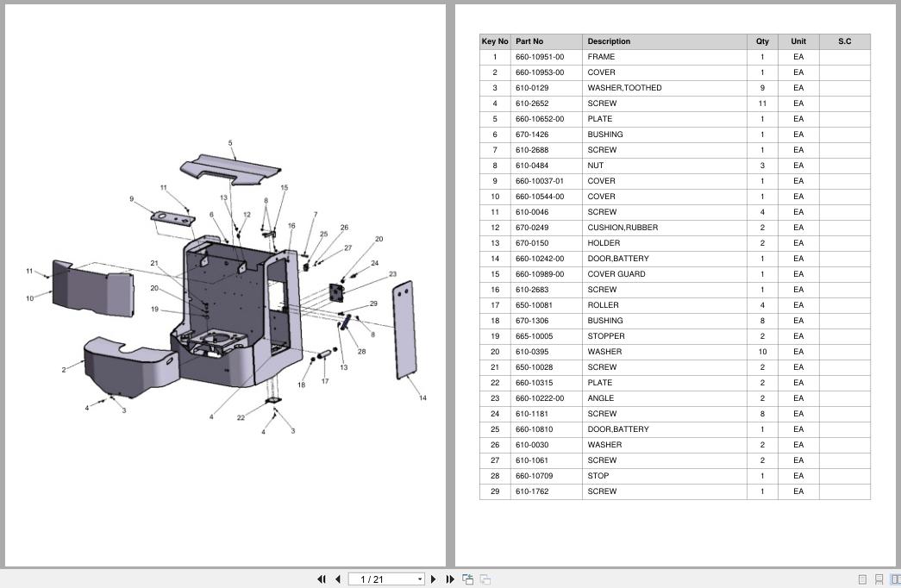901x588 pixels.
Task: Click the WASHER,TOOTHED description
Action: (x=624, y=88)
